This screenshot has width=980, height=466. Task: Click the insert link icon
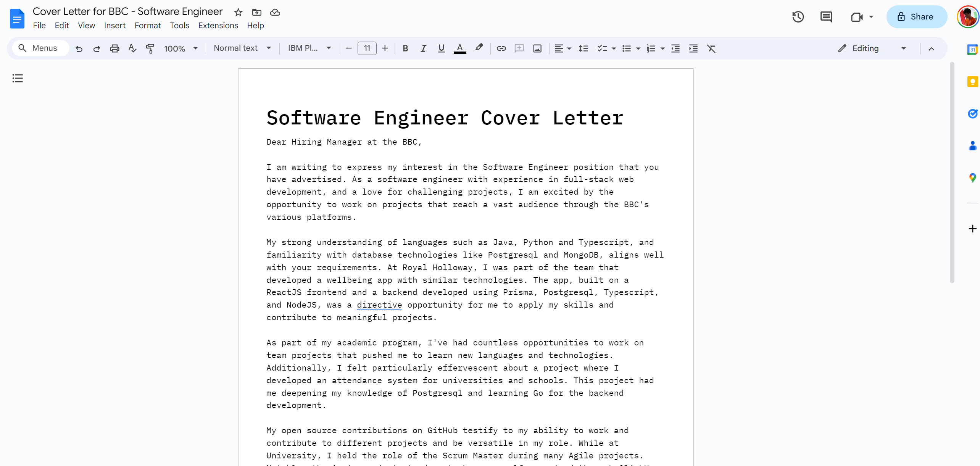click(501, 48)
